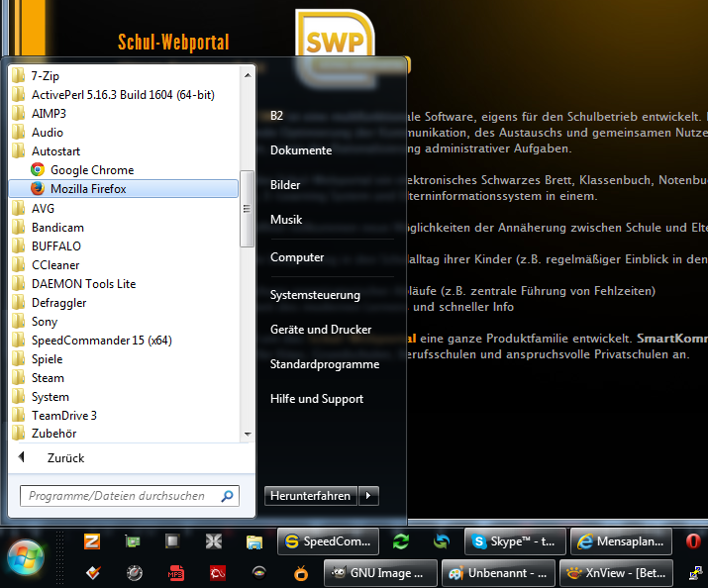Switch to Unbenannt Paint window
This screenshot has height=588, width=708.
(498, 573)
